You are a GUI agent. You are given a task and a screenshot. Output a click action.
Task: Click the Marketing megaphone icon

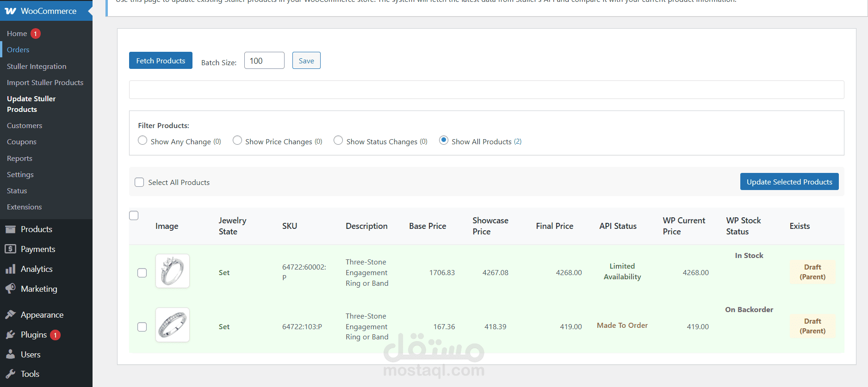(10, 289)
